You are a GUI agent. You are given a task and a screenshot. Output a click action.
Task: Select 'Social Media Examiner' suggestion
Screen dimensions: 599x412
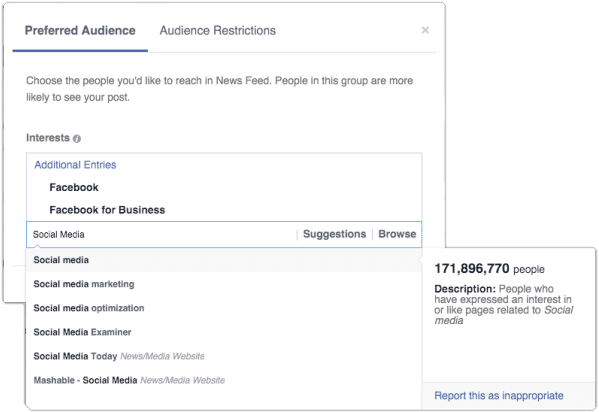click(224, 332)
